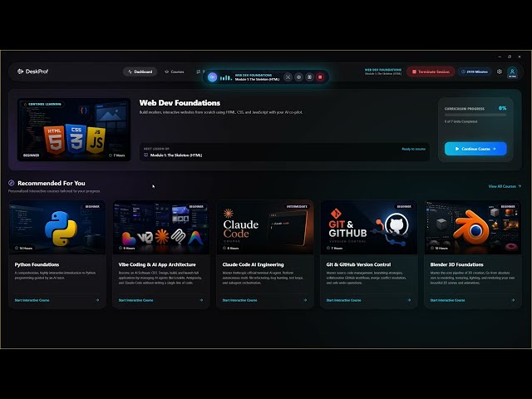The height and width of the screenshot is (399, 532).
Task: Click Vibe Coding & AI App Architecture title
Action: pyautogui.click(x=157, y=264)
